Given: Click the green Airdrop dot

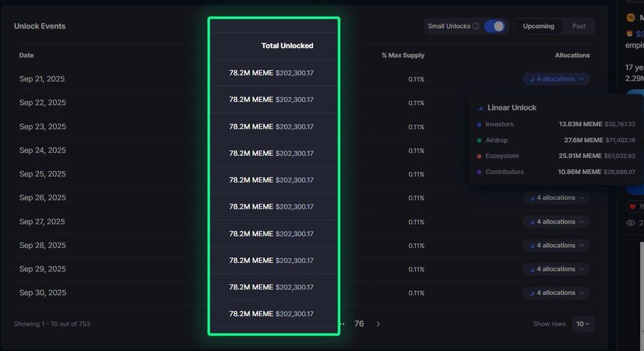Looking at the screenshot, I should point(479,140).
